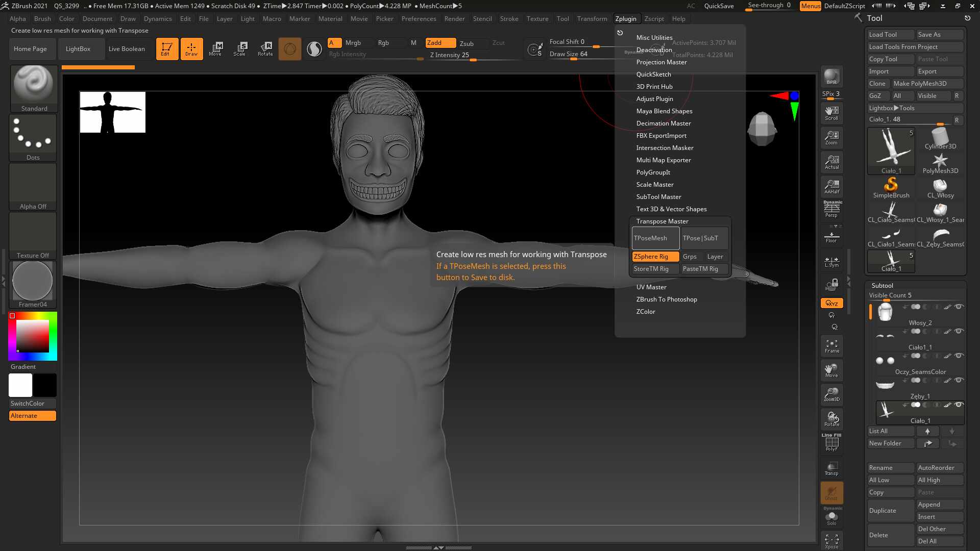Image resolution: width=980 pixels, height=551 pixels.
Task: Click the TPose|SubT button
Action: 704,238
